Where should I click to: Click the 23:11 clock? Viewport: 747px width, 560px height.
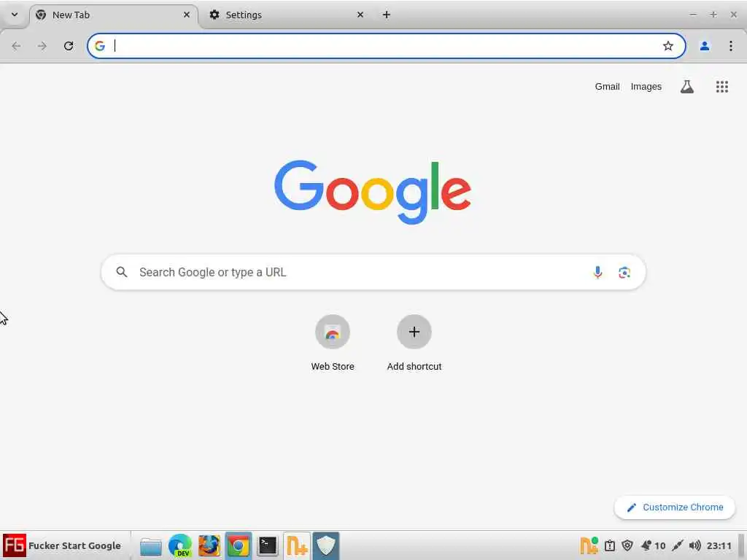click(719, 545)
